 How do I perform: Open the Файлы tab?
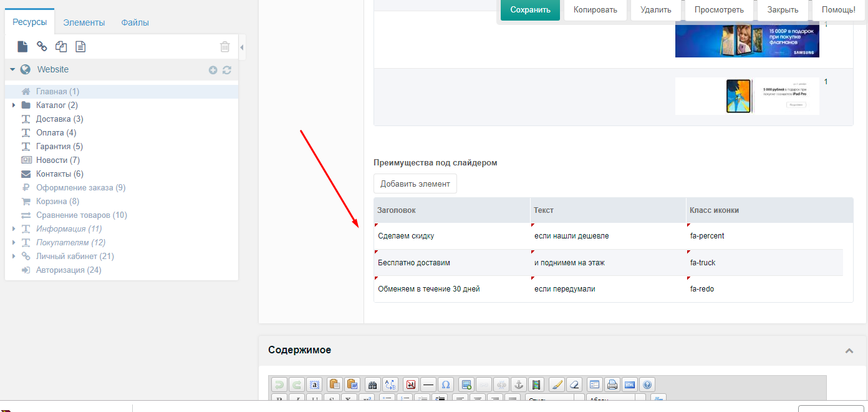[x=135, y=22]
